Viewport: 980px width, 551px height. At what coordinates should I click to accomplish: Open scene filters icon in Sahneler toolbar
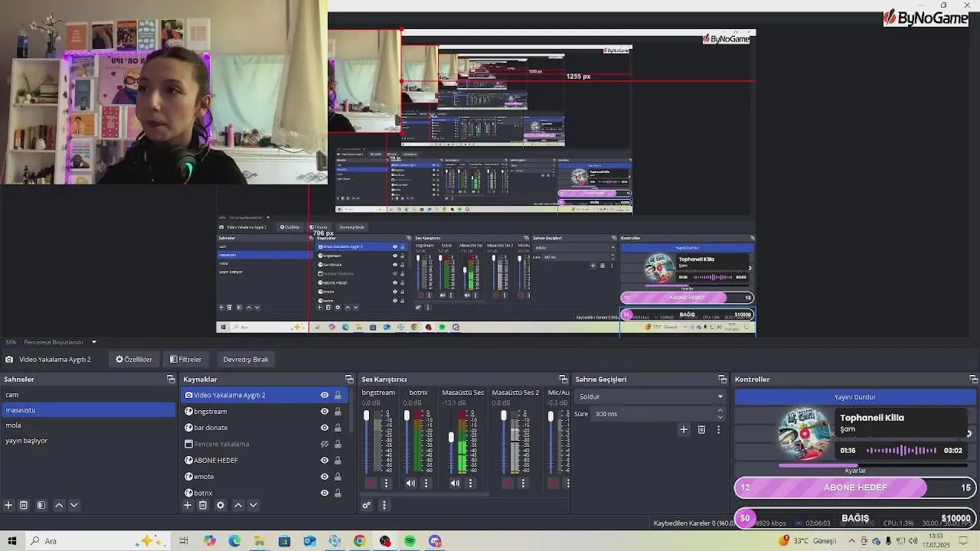pyautogui.click(x=41, y=505)
